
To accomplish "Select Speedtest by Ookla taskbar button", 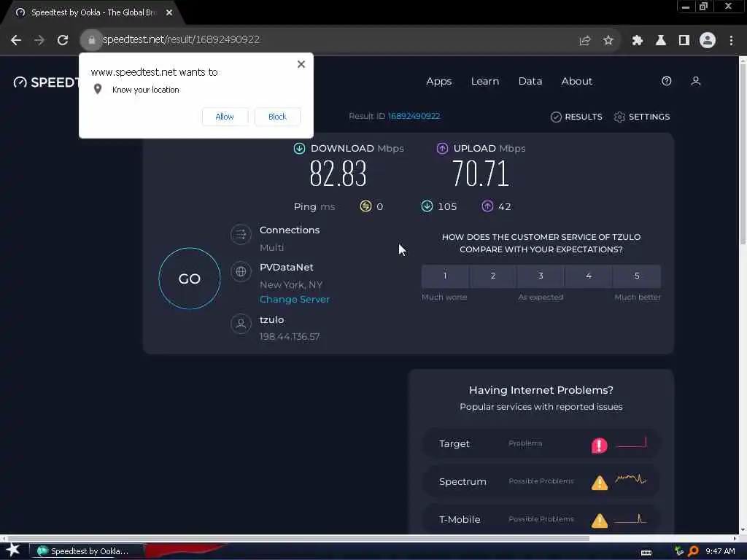I will click(x=87, y=551).
